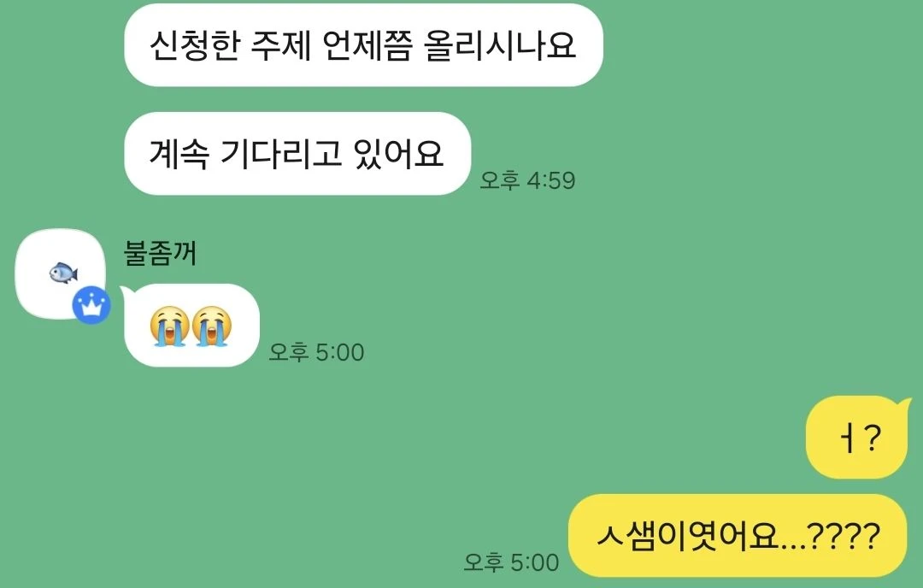Tap the second crying face emoji
Screen dimensions: 923x588
pyautogui.click(x=212, y=326)
